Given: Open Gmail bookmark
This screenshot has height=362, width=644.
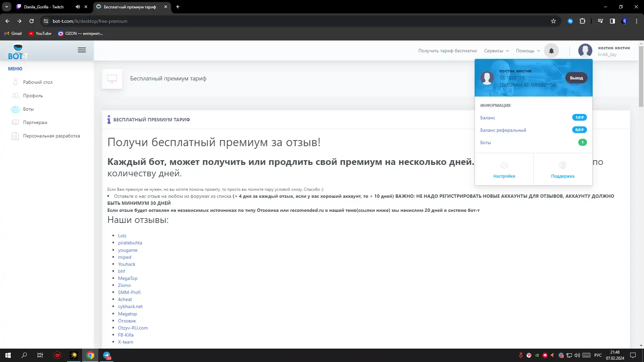Looking at the screenshot, I should (x=13, y=34).
